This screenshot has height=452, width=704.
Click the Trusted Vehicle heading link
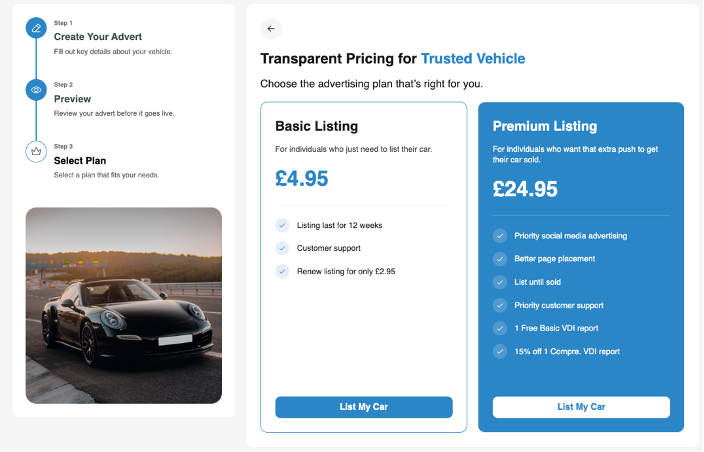tap(472, 59)
